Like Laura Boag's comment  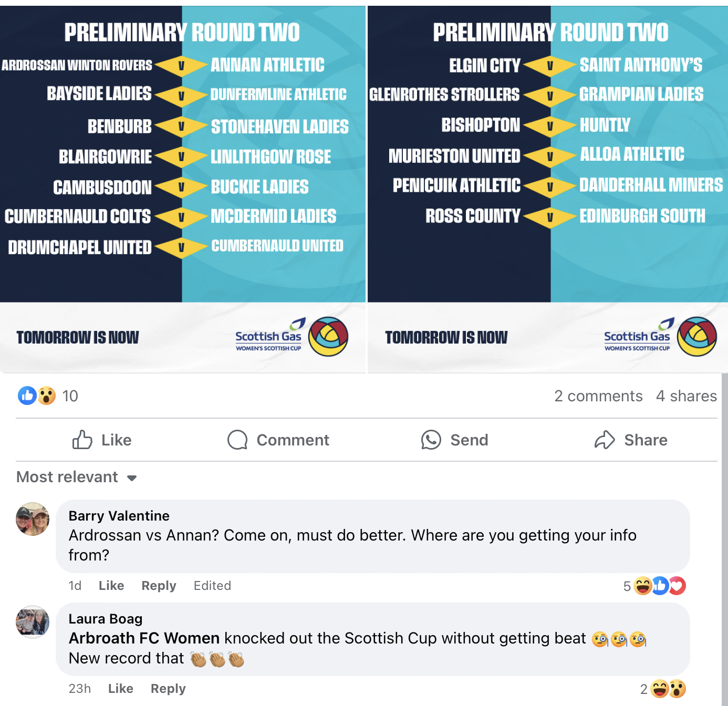point(121,689)
